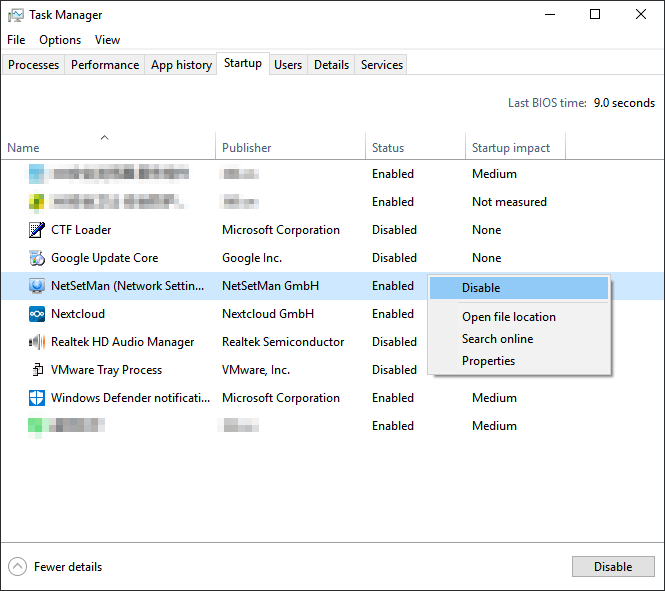Viewport: 665px width, 591px height.
Task: Click the Windows Defender shield icon
Action: click(36, 398)
